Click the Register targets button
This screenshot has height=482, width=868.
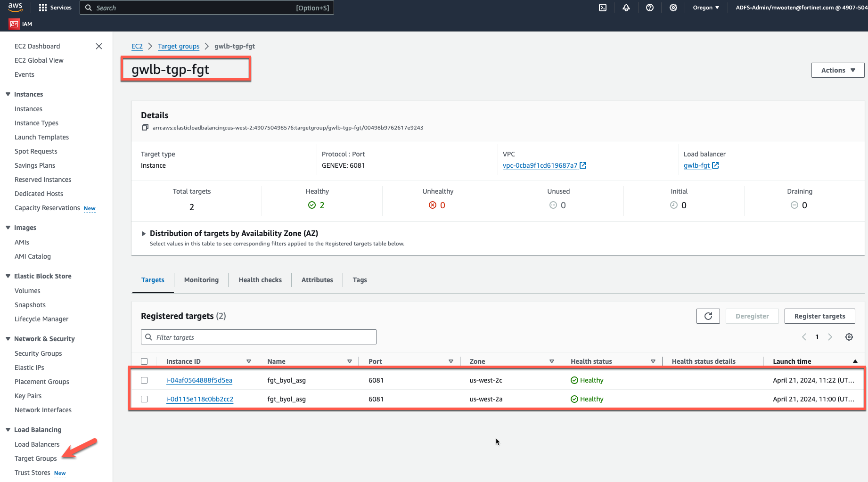(x=819, y=316)
